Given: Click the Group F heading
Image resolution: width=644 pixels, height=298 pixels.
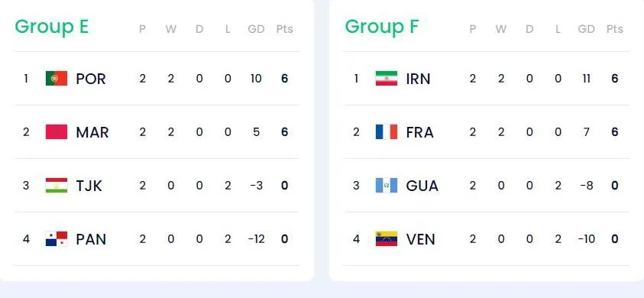Looking at the screenshot, I should point(381,28).
